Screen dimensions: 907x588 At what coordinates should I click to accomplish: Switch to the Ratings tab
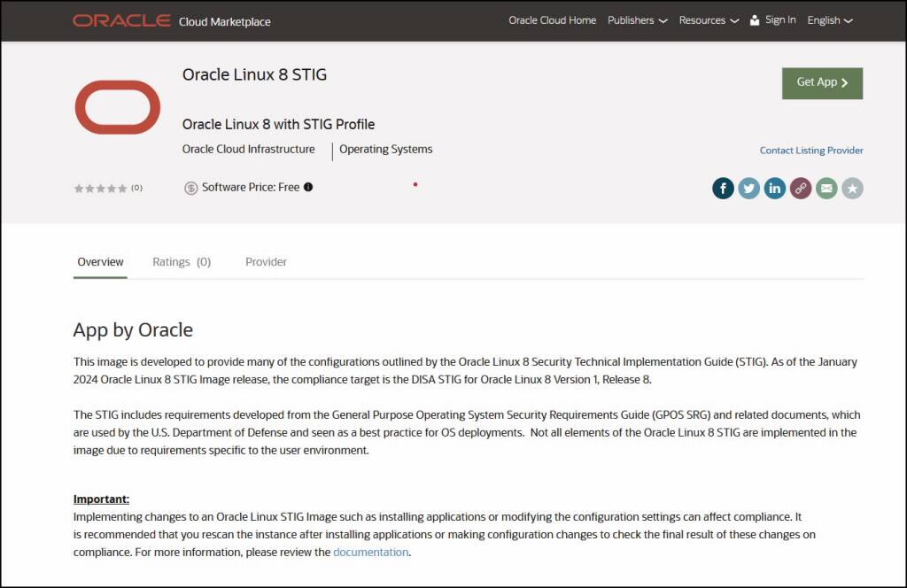click(x=181, y=261)
